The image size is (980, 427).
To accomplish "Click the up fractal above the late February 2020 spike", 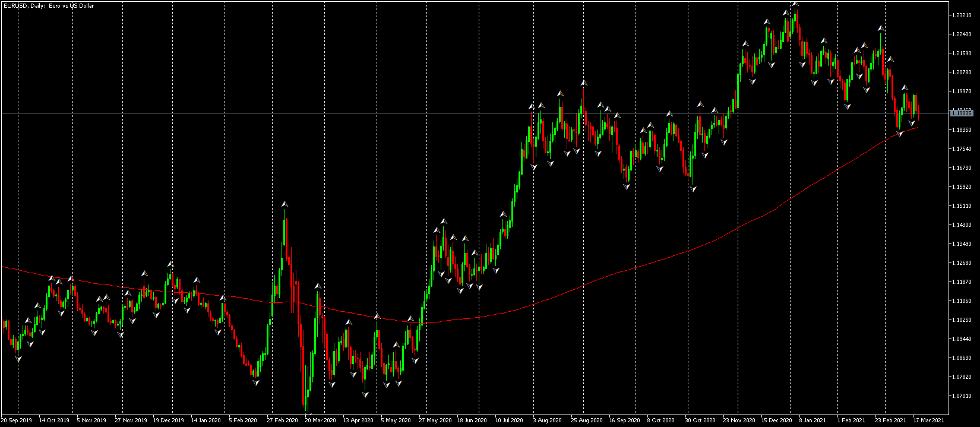I will [x=284, y=204].
